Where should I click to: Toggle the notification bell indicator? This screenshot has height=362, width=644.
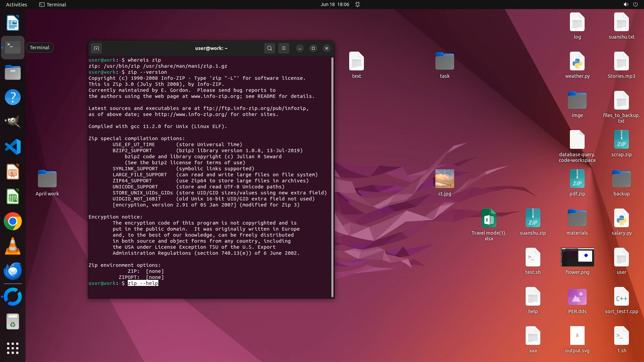(358, 4)
